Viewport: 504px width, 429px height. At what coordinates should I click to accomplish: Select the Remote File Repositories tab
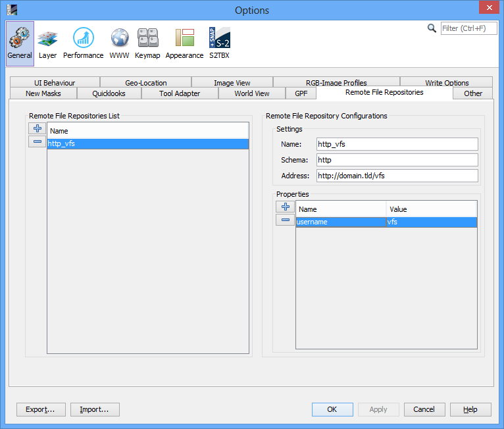pos(384,93)
